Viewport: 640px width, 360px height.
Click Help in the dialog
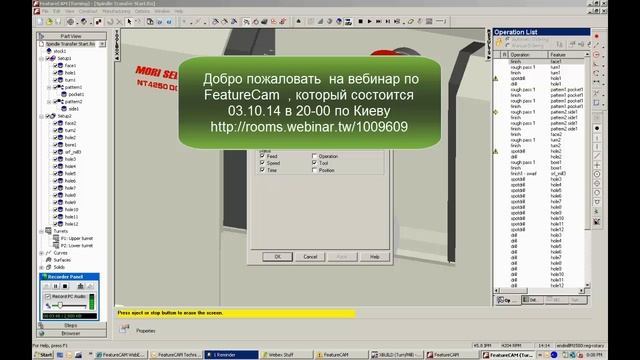point(375,257)
